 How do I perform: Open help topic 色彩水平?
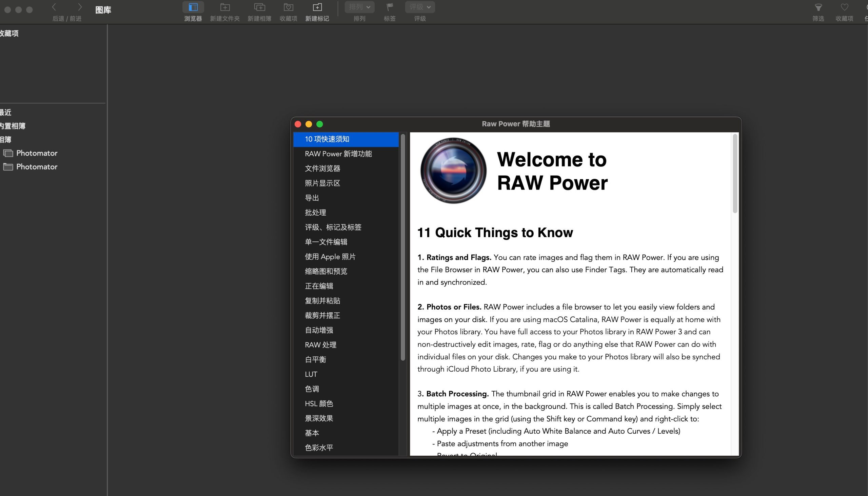(346, 448)
